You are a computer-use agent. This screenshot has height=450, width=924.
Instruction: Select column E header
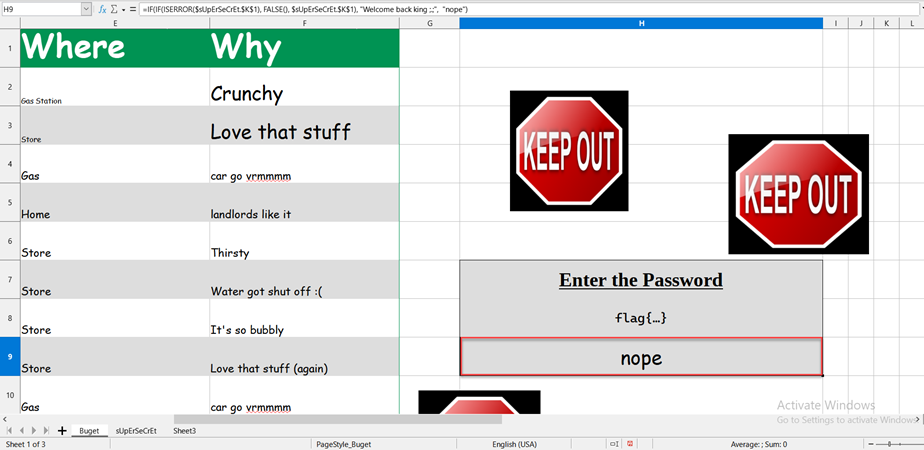[x=115, y=23]
